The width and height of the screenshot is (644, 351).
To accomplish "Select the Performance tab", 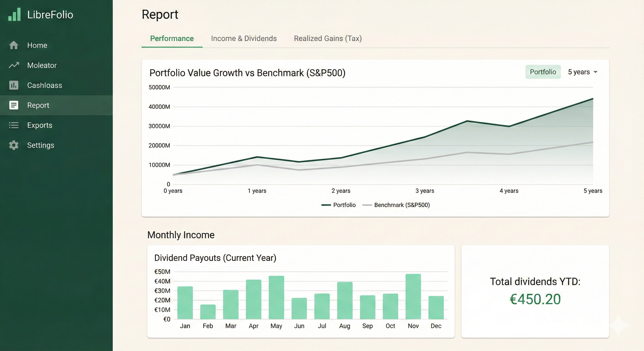I will (x=172, y=38).
